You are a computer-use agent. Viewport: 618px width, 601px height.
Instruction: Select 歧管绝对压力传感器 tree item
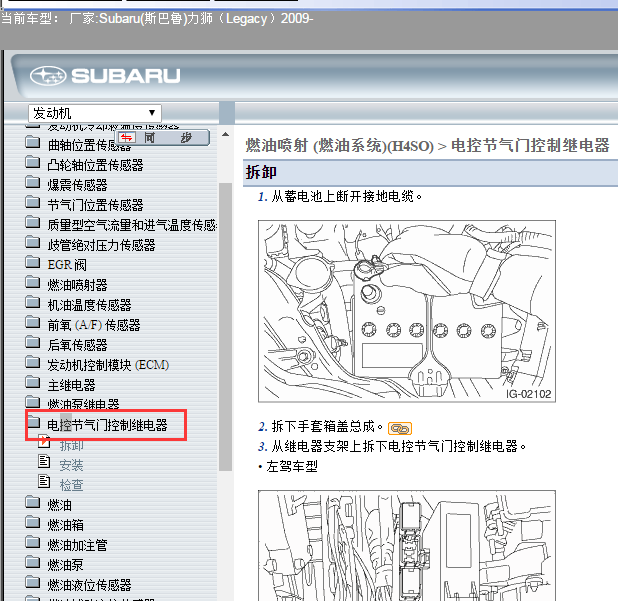coord(101,245)
